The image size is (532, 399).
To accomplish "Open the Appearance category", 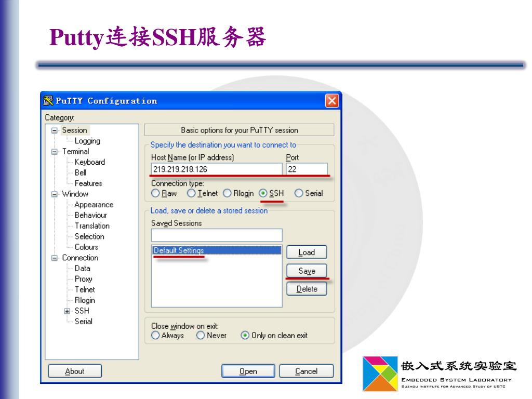I will [94, 205].
